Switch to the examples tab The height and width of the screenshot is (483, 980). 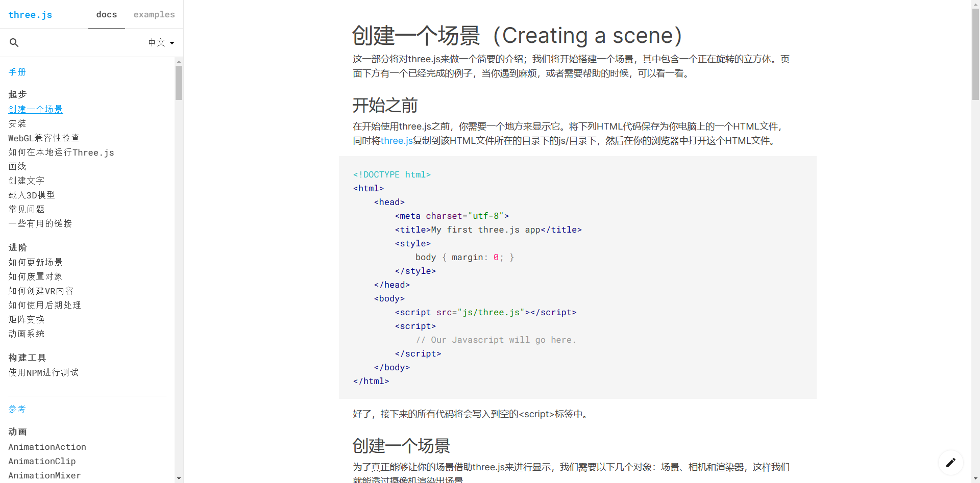(154, 14)
